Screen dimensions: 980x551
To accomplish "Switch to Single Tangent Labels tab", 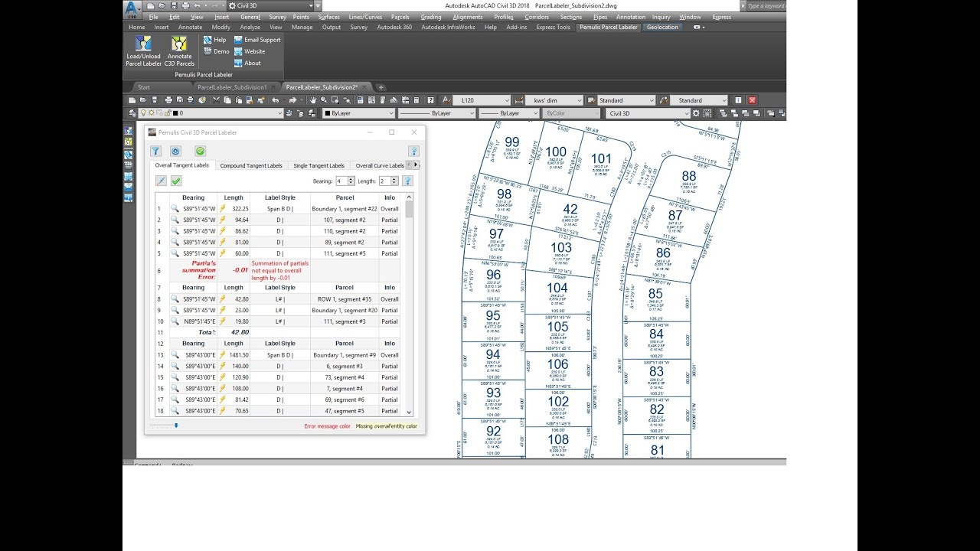I will 318,165.
